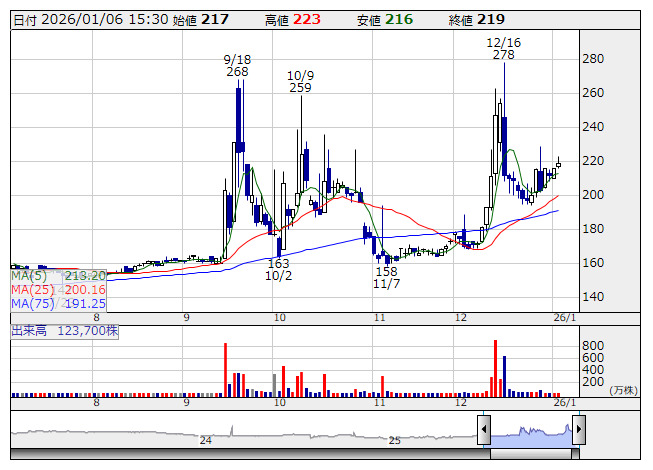The image size is (653, 470).
Task: Click the 始値 opening price 217
Action: (214, 19)
